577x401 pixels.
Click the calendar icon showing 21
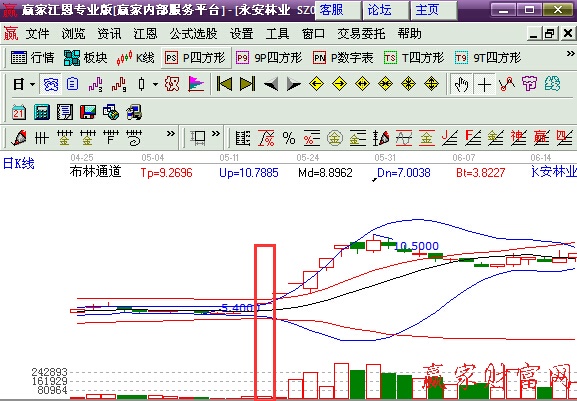point(19,112)
